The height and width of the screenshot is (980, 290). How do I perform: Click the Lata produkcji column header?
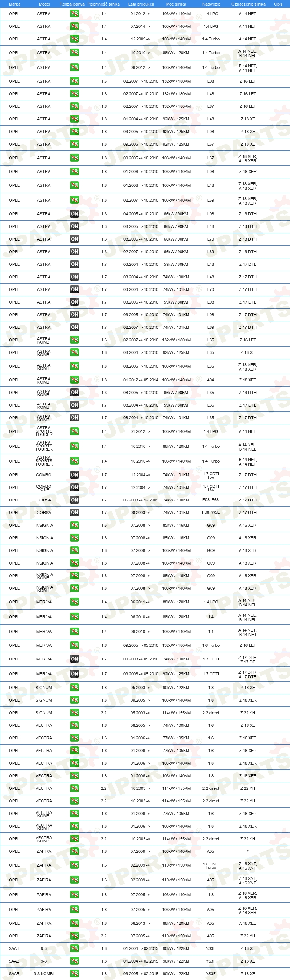tap(141, 4)
